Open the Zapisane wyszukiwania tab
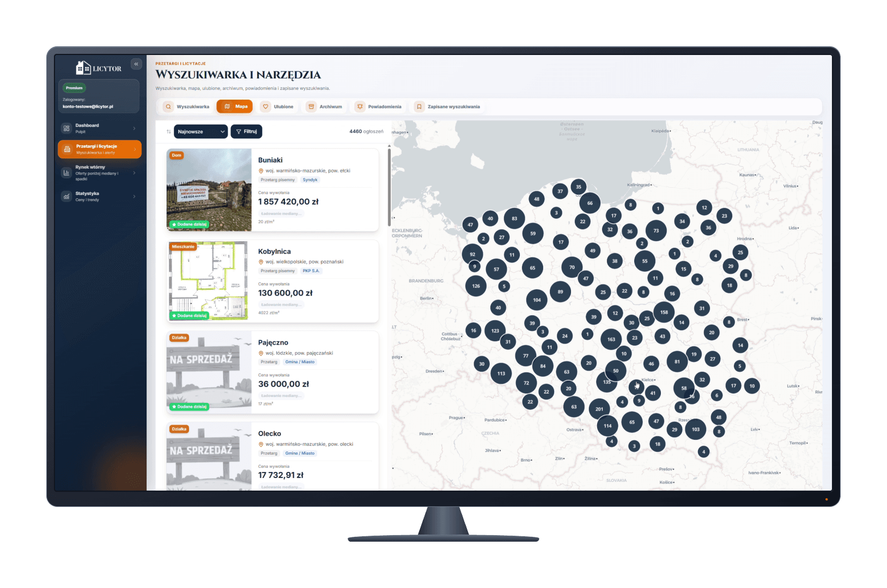 click(448, 107)
